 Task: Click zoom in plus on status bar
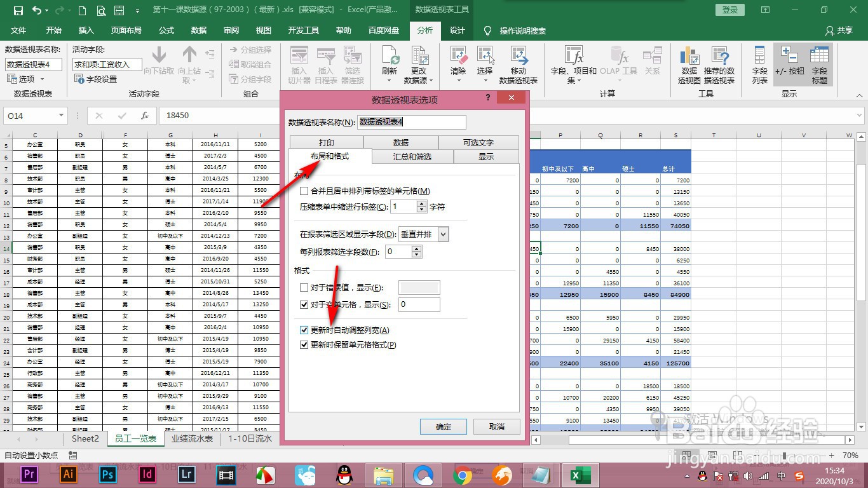pos(831,456)
